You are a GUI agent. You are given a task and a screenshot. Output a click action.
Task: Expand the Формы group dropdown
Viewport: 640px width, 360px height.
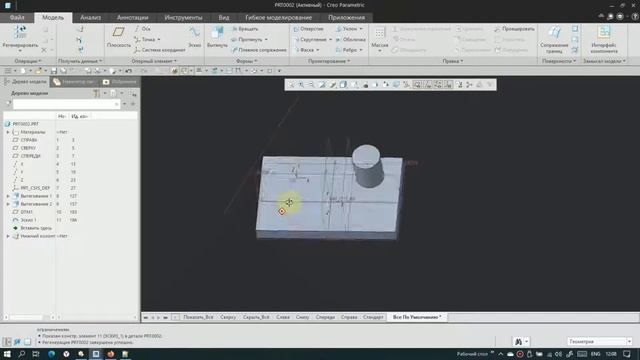[247, 61]
